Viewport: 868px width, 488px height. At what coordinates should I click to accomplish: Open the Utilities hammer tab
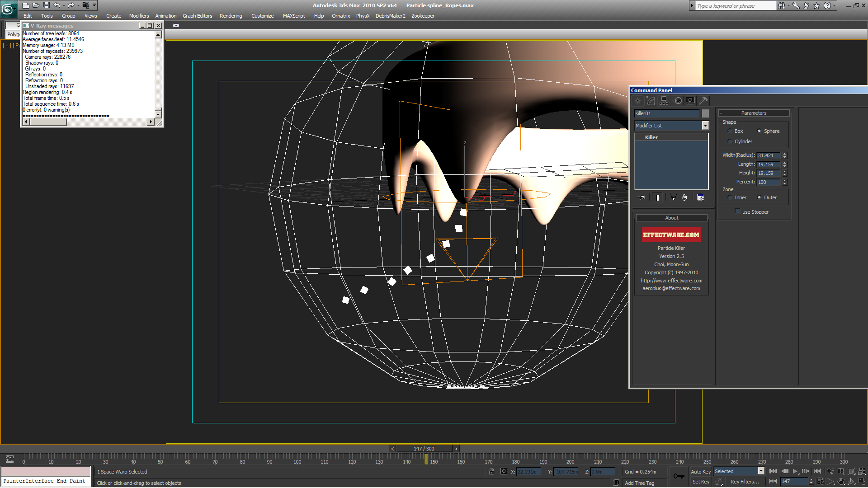pyautogui.click(x=703, y=101)
